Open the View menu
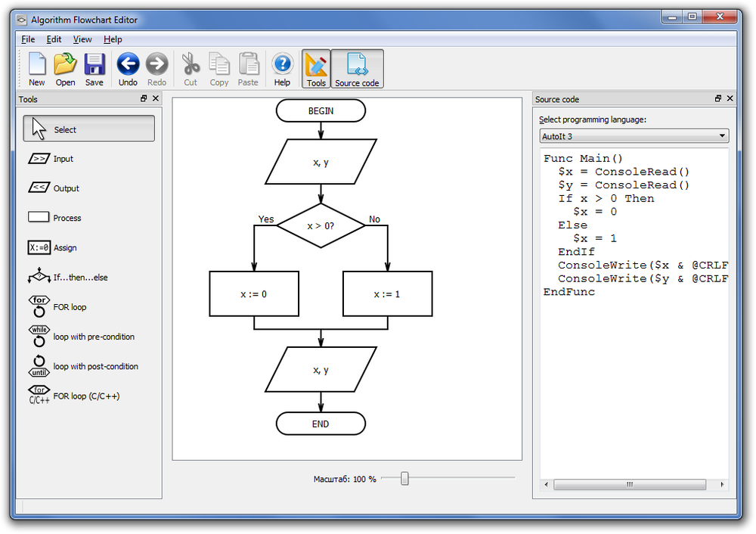 [x=82, y=39]
